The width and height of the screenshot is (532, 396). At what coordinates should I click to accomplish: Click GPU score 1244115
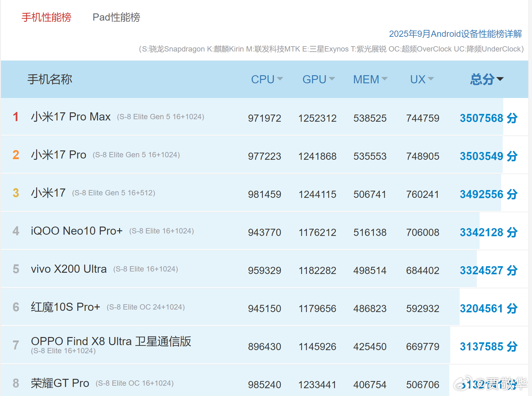(x=317, y=194)
